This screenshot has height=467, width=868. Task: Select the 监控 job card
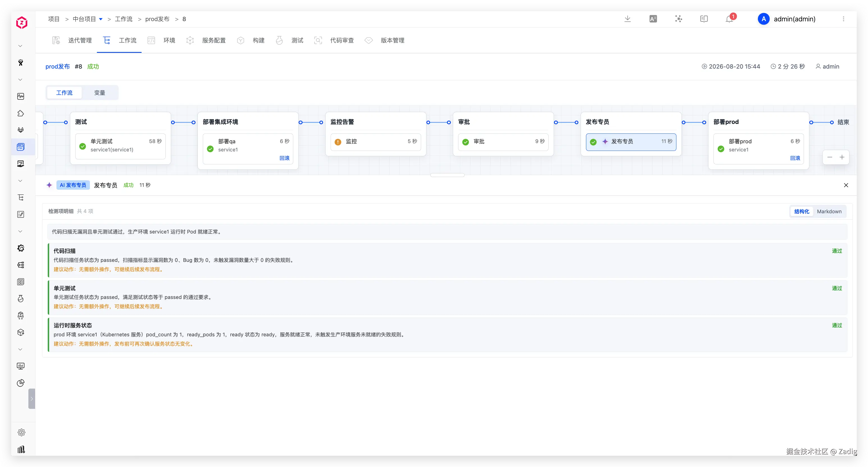[x=375, y=142]
